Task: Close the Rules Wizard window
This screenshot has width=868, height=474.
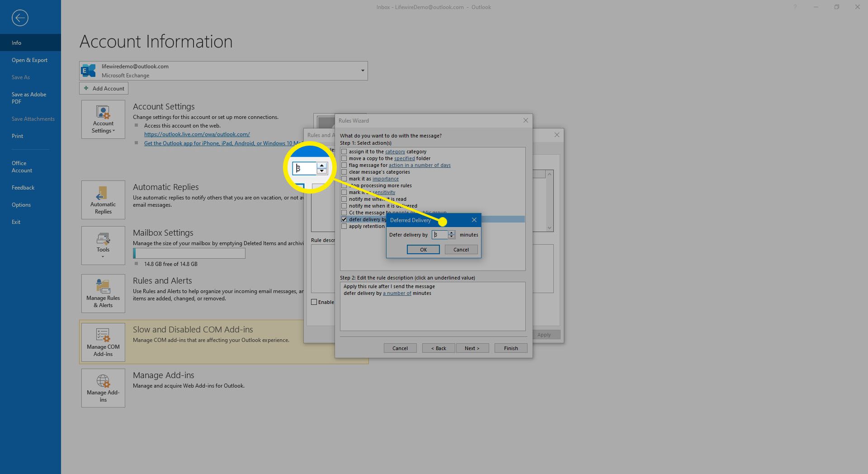Action: tap(525, 120)
